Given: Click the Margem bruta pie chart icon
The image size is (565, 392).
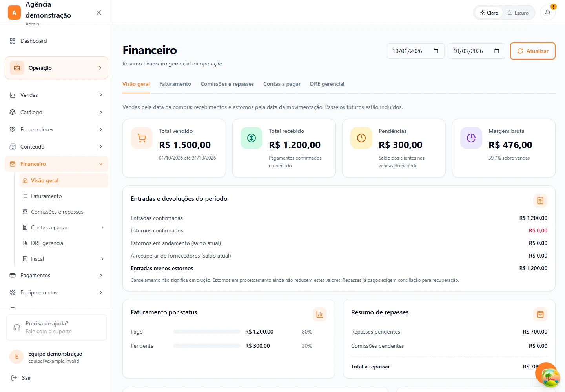Looking at the screenshot, I should (471, 138).
